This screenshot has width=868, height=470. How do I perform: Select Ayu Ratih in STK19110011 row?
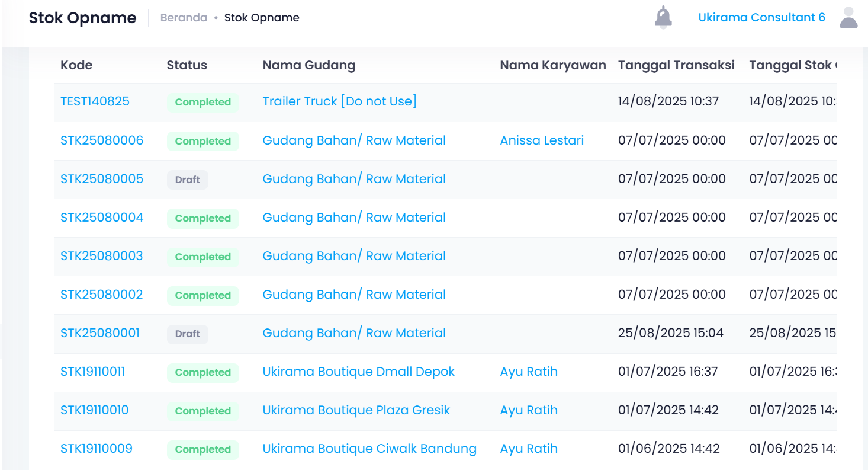click(x=529, y=371)
